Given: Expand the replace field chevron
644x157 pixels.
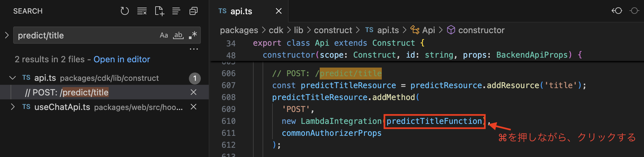Looking at the screenshot, I should click(x=7, y=35).
